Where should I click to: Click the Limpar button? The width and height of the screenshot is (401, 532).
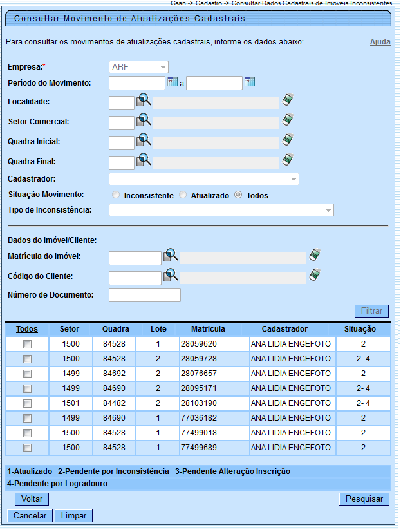74,516
